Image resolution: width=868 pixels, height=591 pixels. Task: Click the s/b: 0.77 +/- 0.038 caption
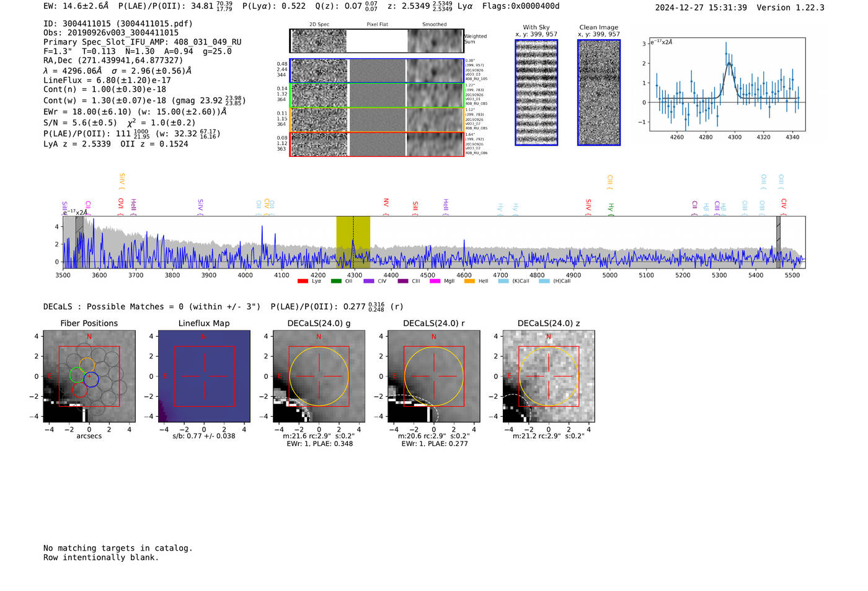pos(204,436)
